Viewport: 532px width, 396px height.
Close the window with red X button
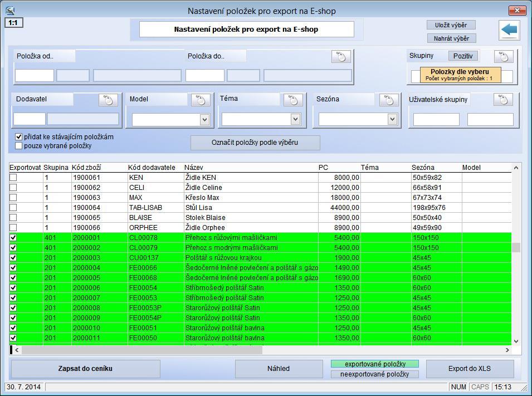tap(517, 11)
